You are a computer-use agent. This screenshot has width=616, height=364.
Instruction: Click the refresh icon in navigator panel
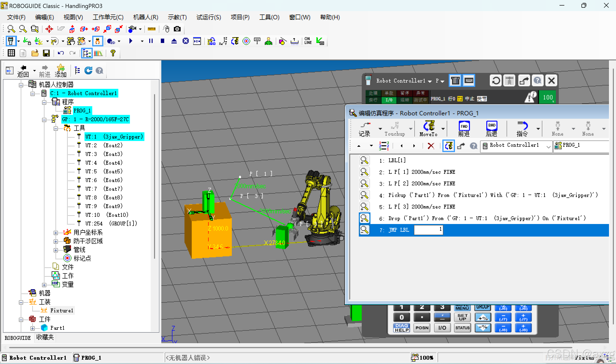coord(88,71)
